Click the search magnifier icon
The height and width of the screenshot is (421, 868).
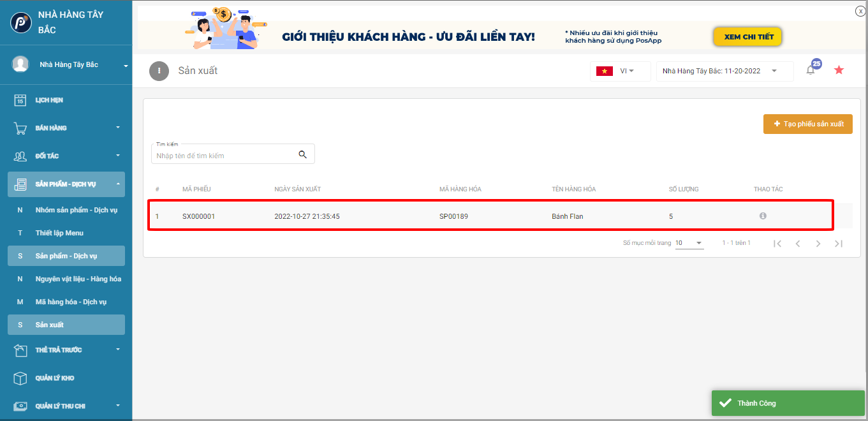[x=302, y=154]
